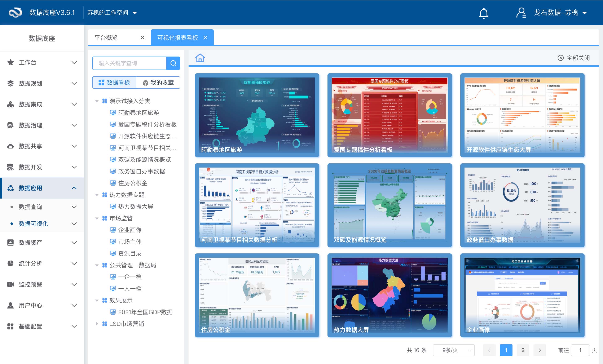Screen dimensions: 603x364
Task: Click the user avatar icon
Action: click(x=521, y=13)
